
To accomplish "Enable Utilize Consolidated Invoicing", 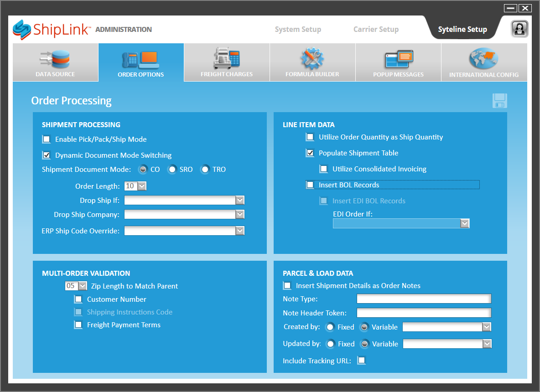I will (324, 169).
